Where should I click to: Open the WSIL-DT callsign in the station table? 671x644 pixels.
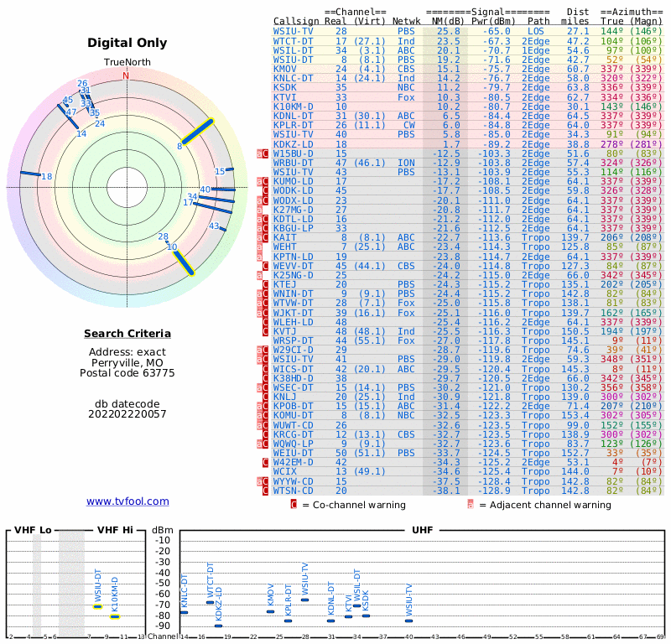pyautogui.click(x=293, y=50)
